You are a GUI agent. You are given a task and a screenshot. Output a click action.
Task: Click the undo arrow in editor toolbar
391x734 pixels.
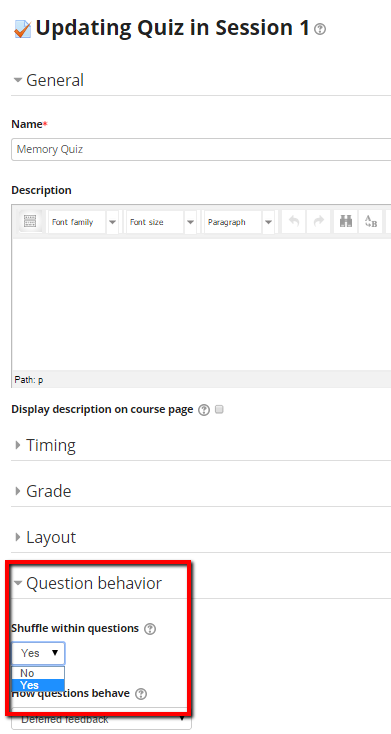pos(294,221)
